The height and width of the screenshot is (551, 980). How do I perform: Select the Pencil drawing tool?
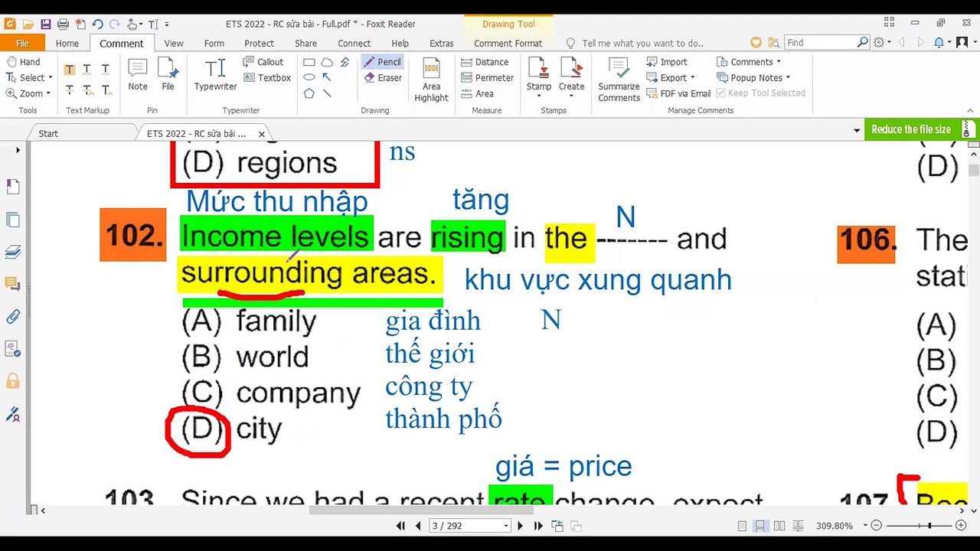382,62
